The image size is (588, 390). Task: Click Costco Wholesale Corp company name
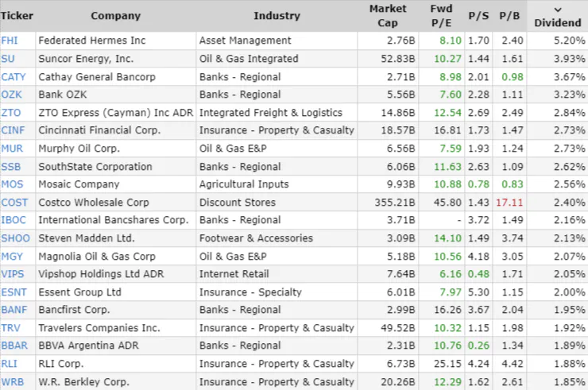pyautogui.click(x=94, y=203)
